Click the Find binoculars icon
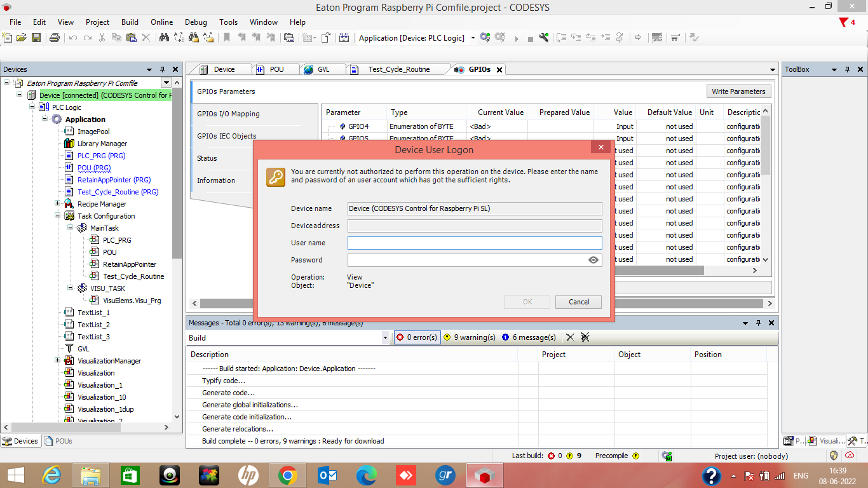 click(x=164, y=38)
